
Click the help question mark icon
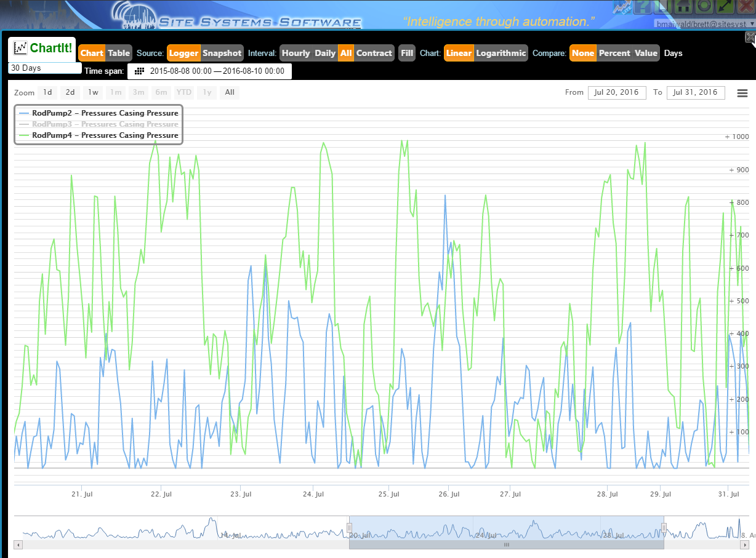click(x=643, y=7)
